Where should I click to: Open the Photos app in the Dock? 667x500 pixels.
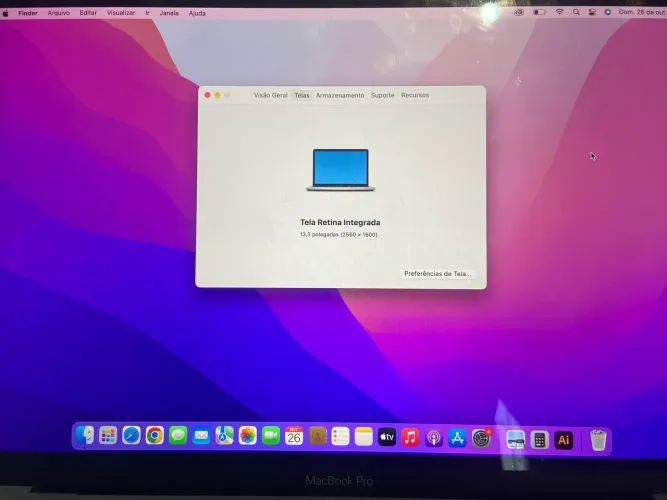point(248,436)
